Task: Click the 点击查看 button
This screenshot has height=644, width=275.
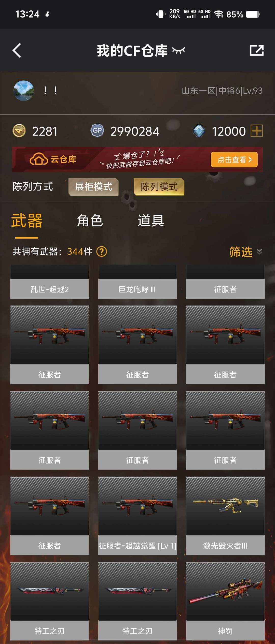Action: (234, 159)
